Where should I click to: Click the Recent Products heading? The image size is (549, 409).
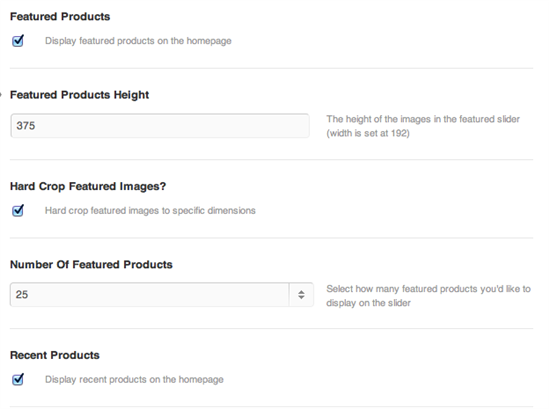[x=55, y=355]
